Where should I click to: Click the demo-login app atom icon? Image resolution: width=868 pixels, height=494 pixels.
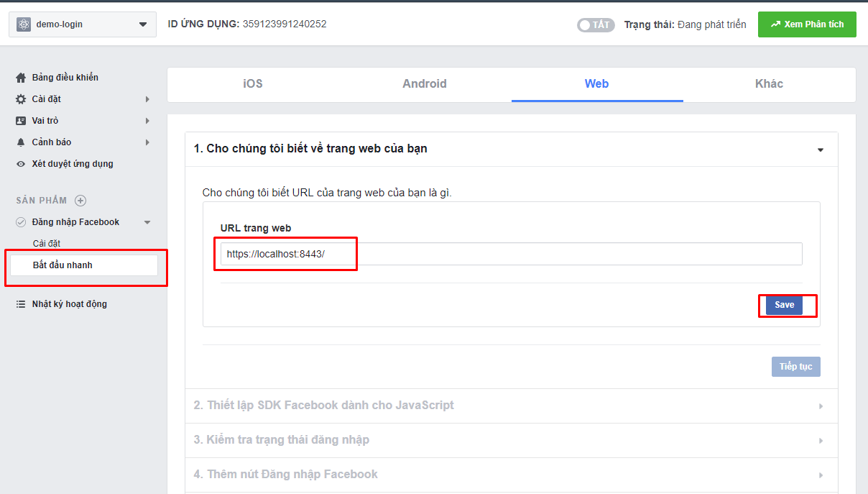tap(24, 24)
